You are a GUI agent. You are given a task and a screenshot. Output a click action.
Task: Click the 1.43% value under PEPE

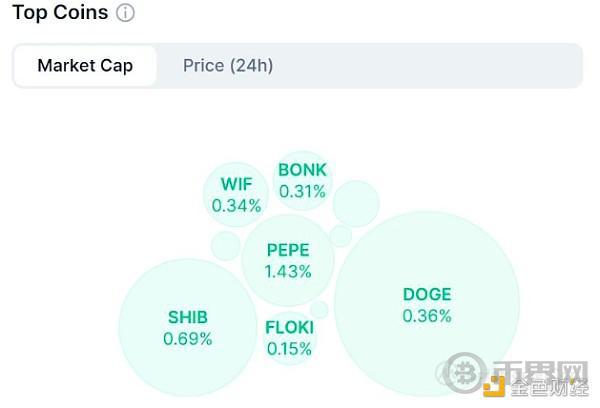pyautogui.click(x=288, y=271)
